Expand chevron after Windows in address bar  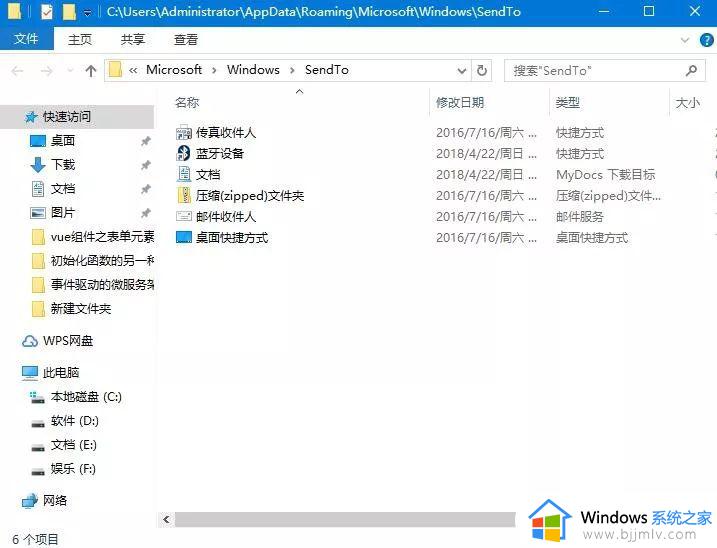(292, 70)
